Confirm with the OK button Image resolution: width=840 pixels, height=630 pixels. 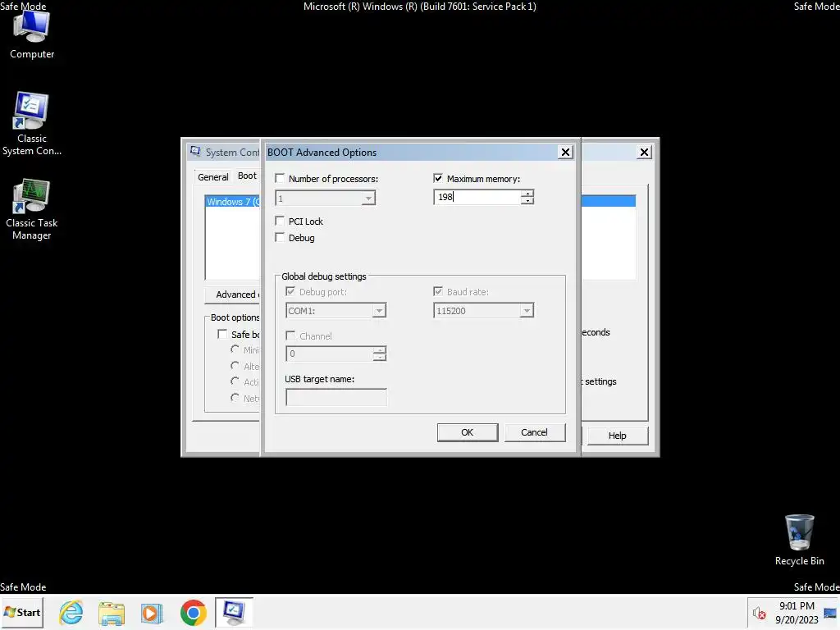click(467, 432)
